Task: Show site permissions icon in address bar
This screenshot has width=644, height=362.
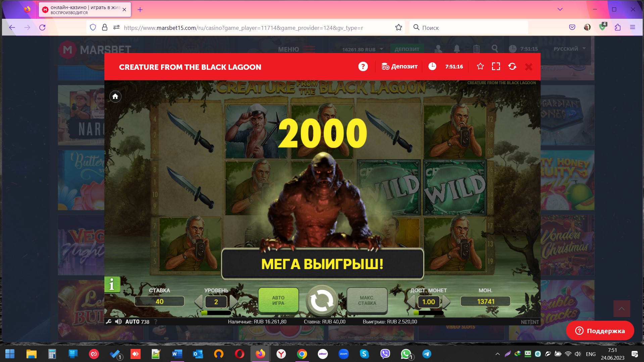Action: pyautogui.click(x=116, y=28)
